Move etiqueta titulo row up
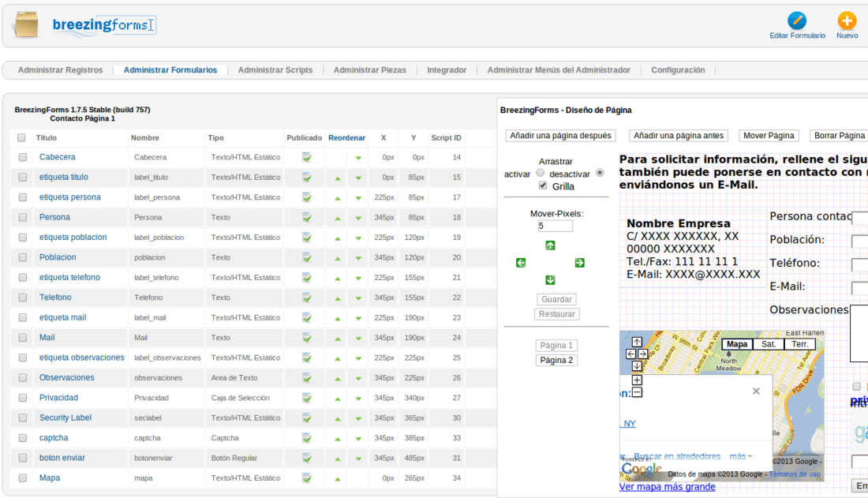 pos(338,178)
